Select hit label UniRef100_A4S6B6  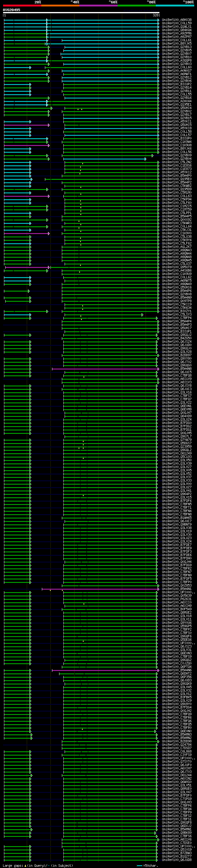tap(177, 271)
